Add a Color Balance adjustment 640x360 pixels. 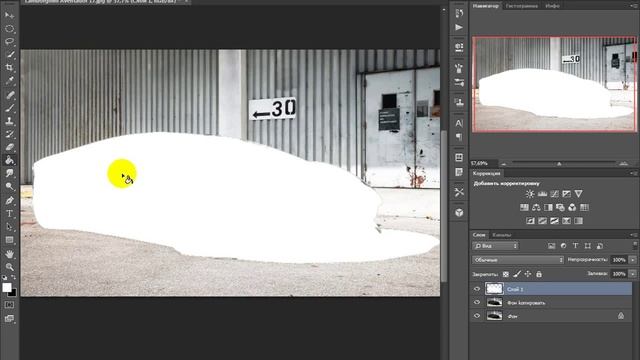[x=536, y=208]
